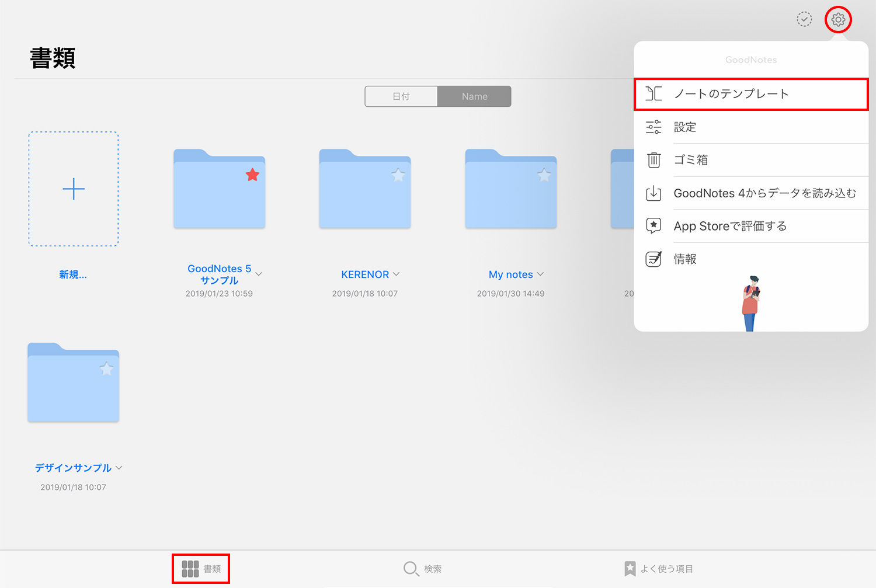Screen dimensions: 876x588
Task: Open My notes folder name link
Action: (x=511, y=274)
